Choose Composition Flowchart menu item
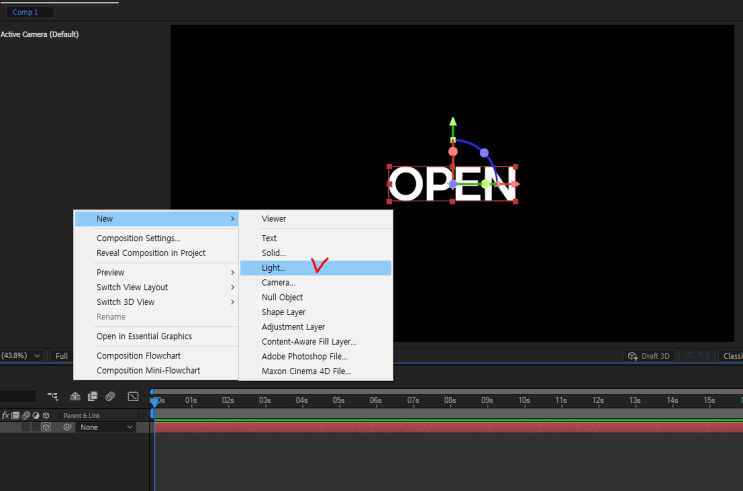This screenshot has height=491, width=743. (156, 355)
